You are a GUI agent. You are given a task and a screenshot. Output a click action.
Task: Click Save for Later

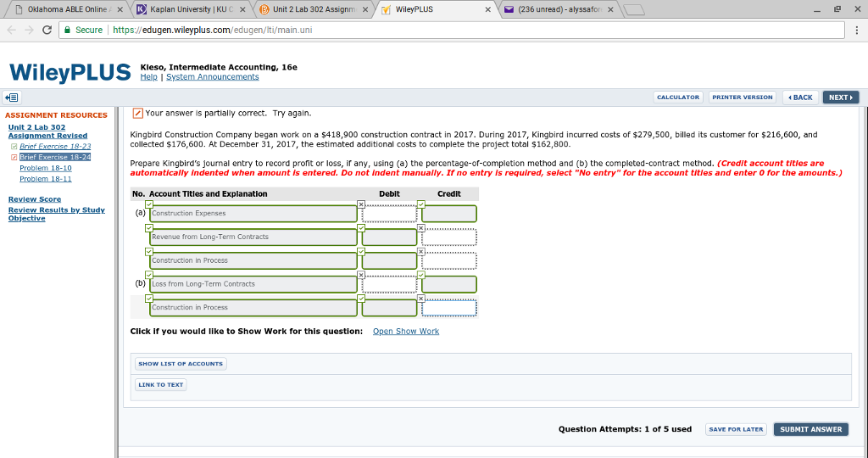point(737,429)
